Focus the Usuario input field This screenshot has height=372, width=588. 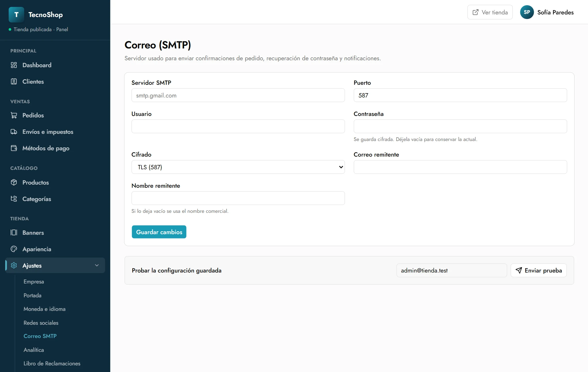pos(238,127)
